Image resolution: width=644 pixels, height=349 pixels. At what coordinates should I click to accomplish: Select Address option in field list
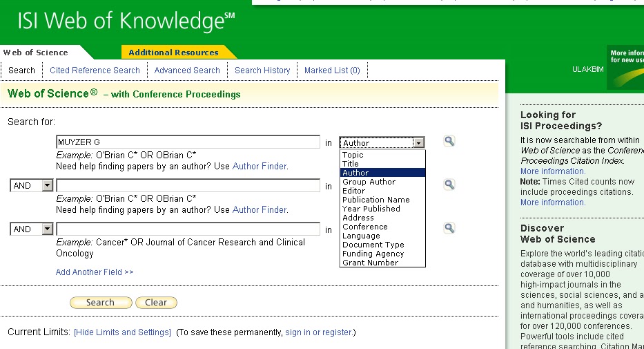tap(382, 218)
